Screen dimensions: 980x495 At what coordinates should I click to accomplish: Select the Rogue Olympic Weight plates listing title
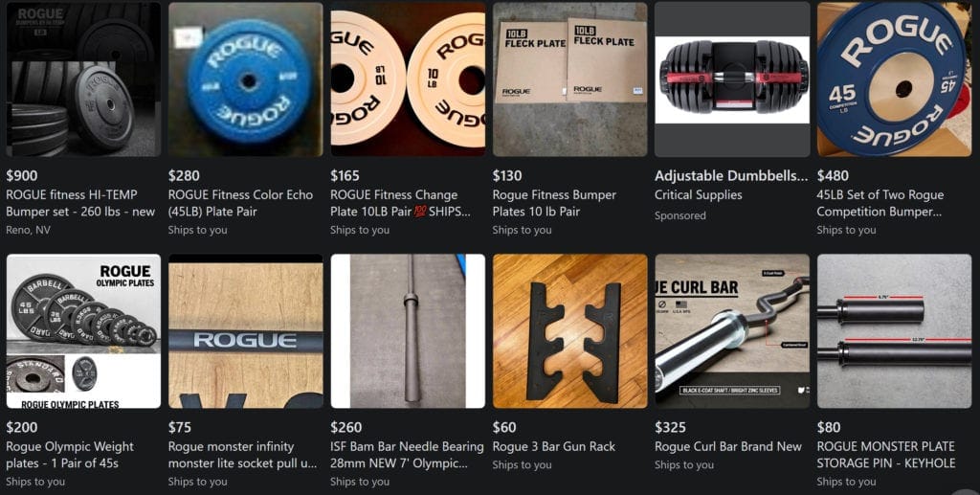coord(70,455)
